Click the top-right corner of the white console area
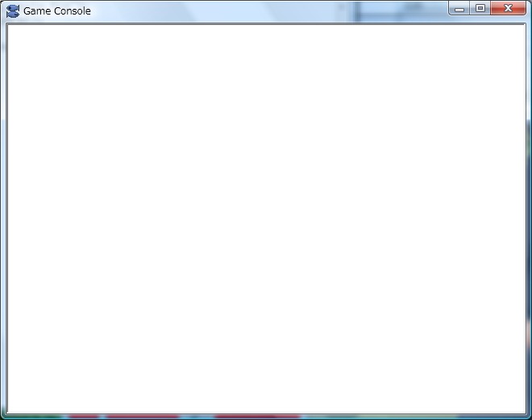The height and width of the screenshot is (420, 532). 522,27
